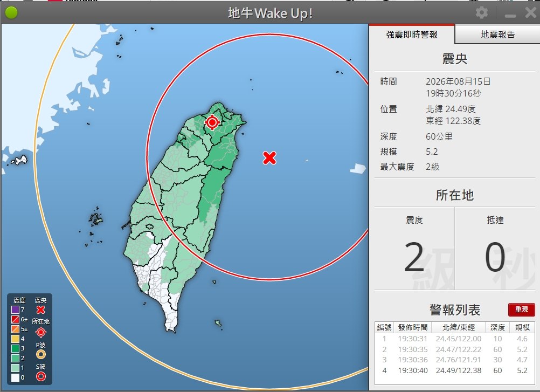Click intensity 4 yellow legend swatch
540x392 pixels.
coord(15,339)
